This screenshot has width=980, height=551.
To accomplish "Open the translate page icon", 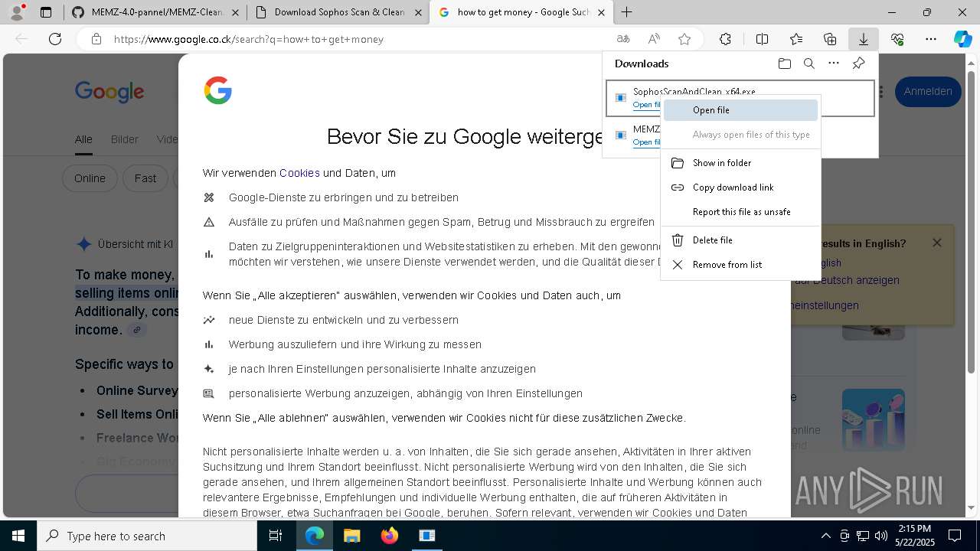I will [623, 39].
